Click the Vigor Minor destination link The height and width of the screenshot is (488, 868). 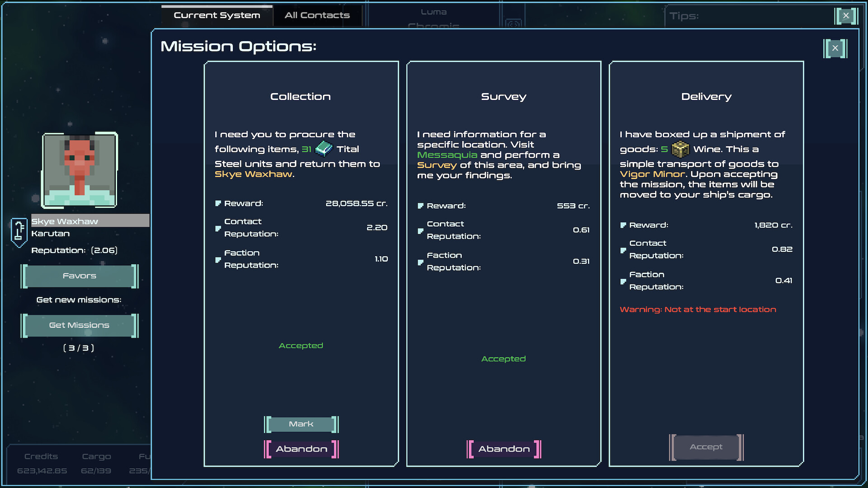(652, 174)
